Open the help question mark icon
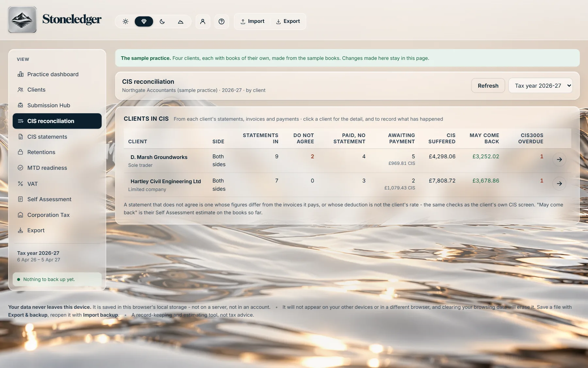The image size is (588, 368). point(221,22)
